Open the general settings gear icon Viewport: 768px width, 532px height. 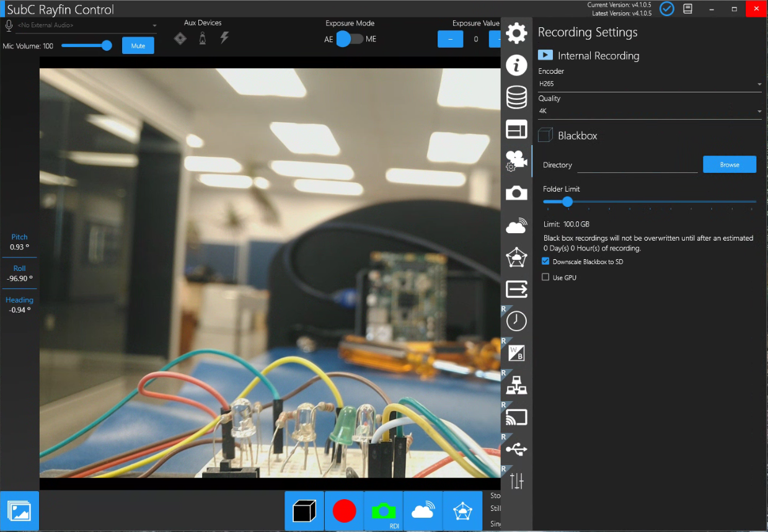(x=516, y=33)
